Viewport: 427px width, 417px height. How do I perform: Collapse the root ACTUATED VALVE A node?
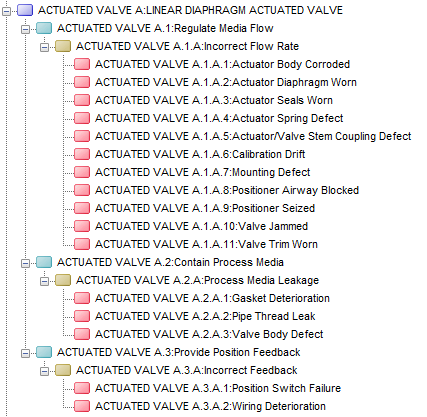tap(6, 12)
